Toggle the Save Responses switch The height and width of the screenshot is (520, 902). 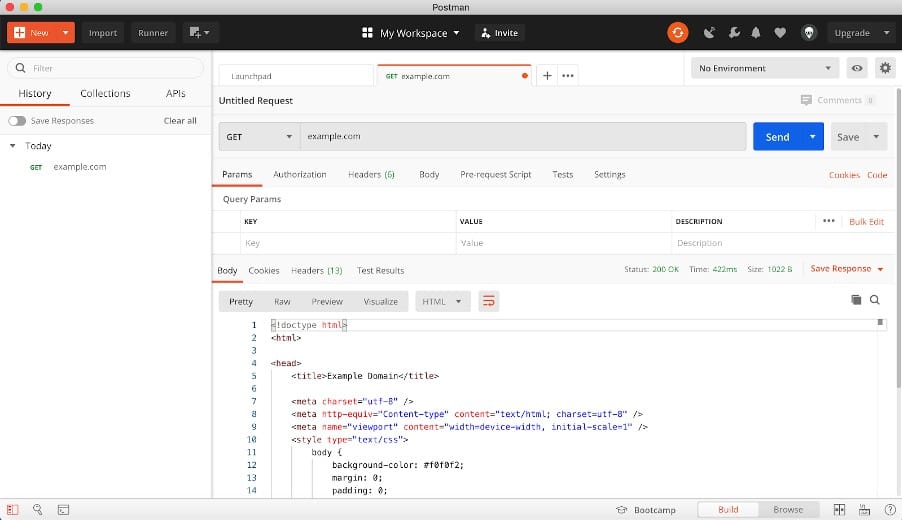pyautogui.click(x=17, y=121)
